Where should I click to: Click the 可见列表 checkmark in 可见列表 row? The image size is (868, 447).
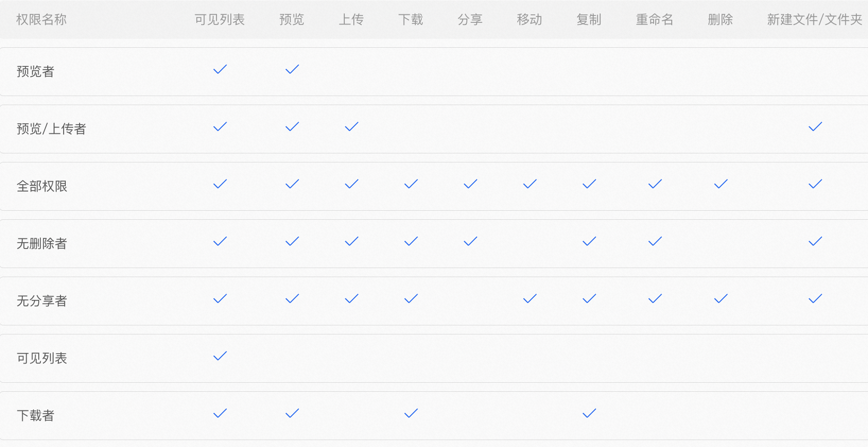coord(220,356)
